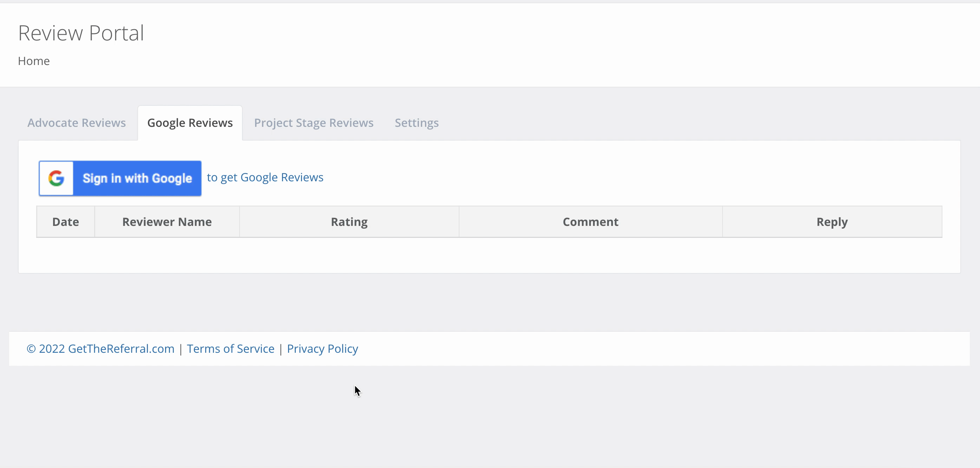Click the Rating column header

(349, 222)
